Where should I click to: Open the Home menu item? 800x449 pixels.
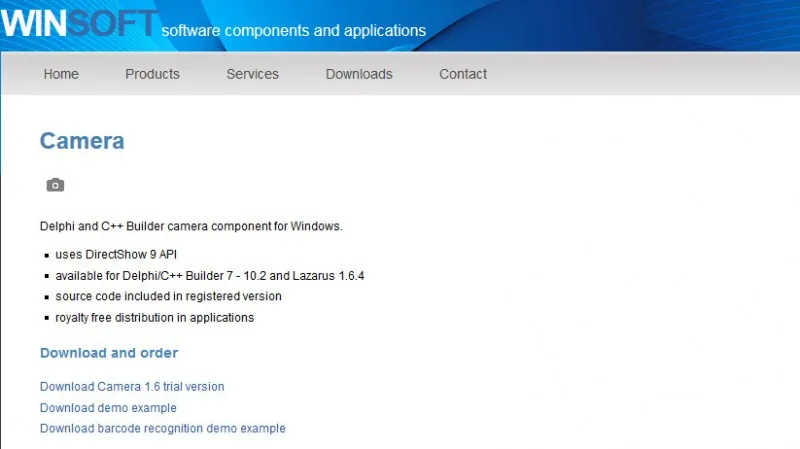(61, 74)
